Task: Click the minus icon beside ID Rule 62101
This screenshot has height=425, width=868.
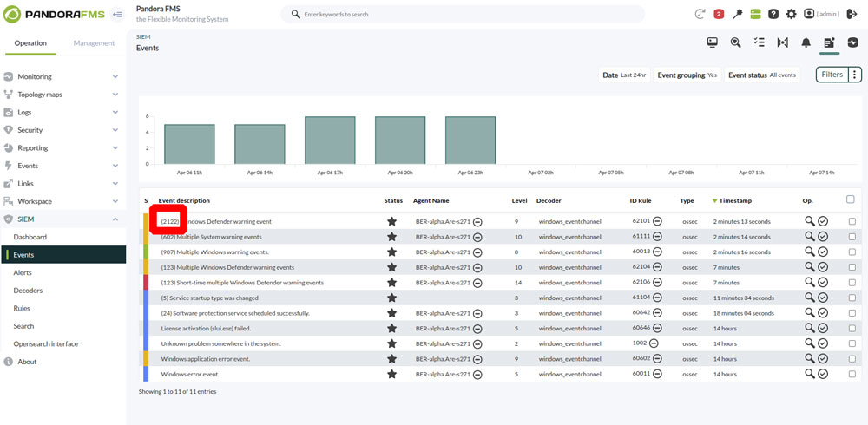Action: pos(658,221)
